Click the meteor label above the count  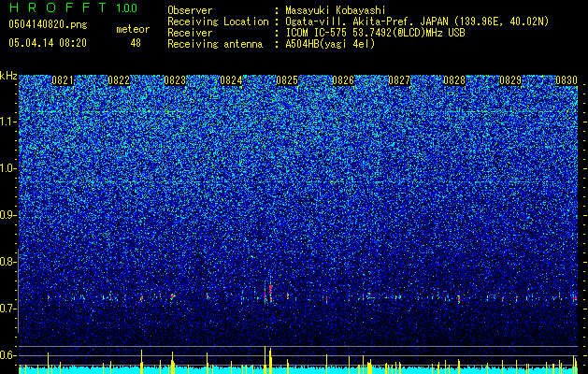[x=133, y=29]
